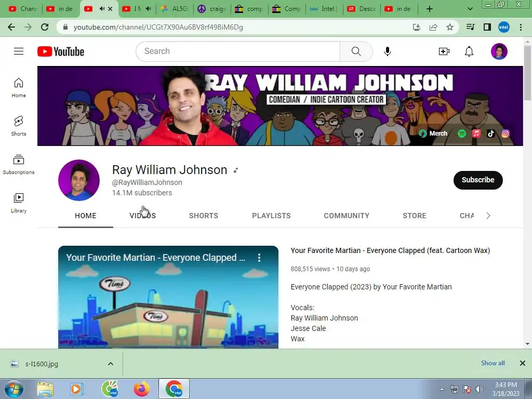Image resolution: width=532 pixels, height=399 pixels.
Task: Open the Create video icon
Action: [x=444, y=51]
